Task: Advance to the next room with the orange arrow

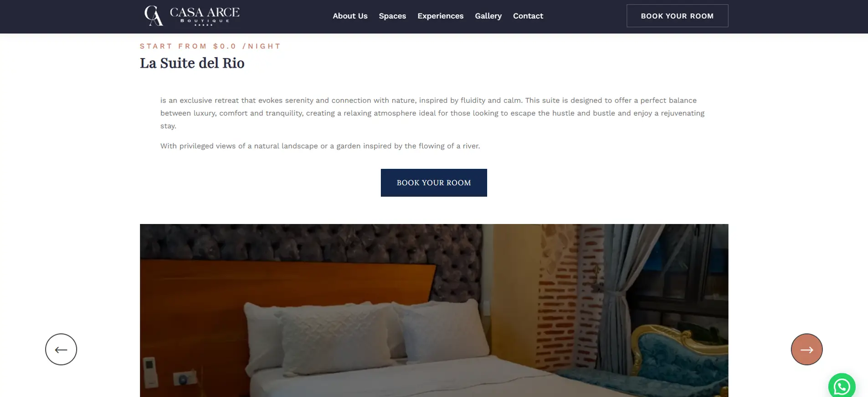Action: (806, 349)
